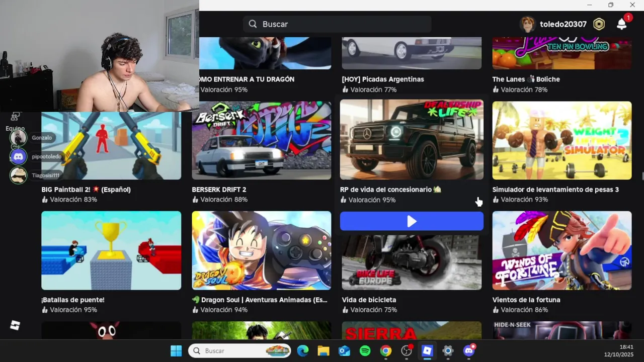
Task: Click the Roblox Buscar search field
Action: pos(337,24)
